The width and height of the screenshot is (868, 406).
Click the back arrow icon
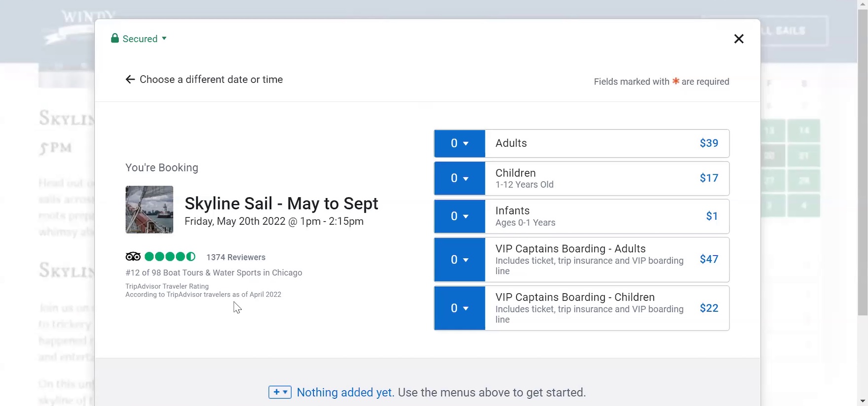pos(130,80)
